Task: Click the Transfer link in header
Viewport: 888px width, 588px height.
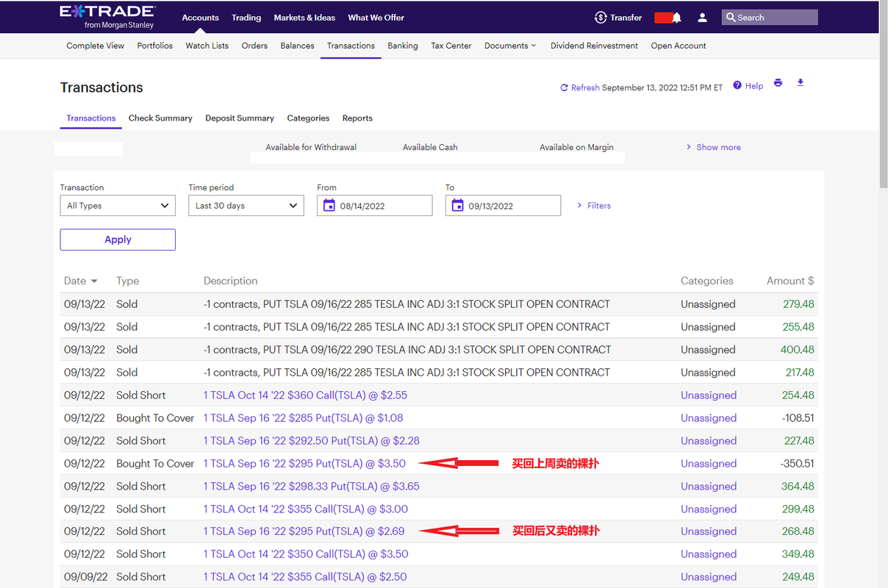Action: [626, 18]
